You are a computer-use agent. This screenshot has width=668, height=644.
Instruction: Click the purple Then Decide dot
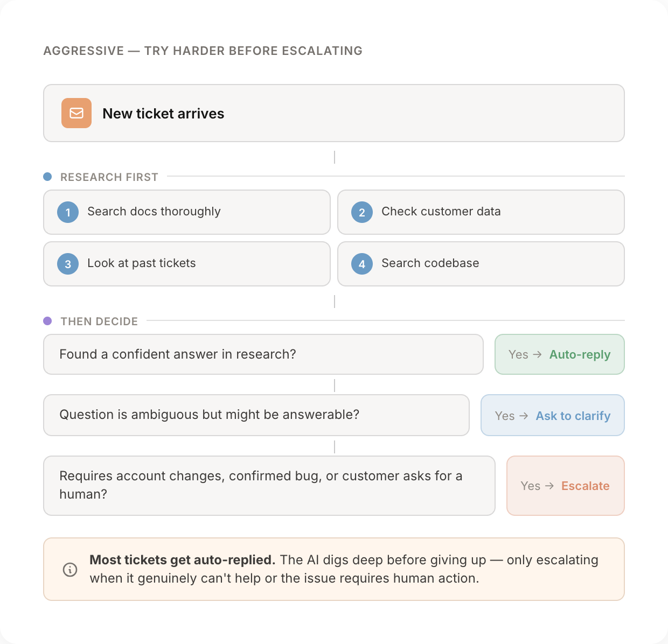[x=47, y=321]
